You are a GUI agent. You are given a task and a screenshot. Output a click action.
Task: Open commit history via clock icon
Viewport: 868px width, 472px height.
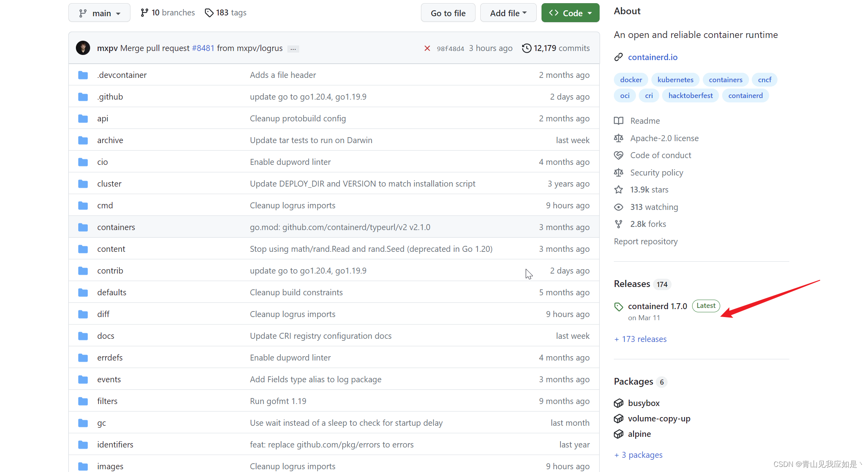click(x=526, y=48)
